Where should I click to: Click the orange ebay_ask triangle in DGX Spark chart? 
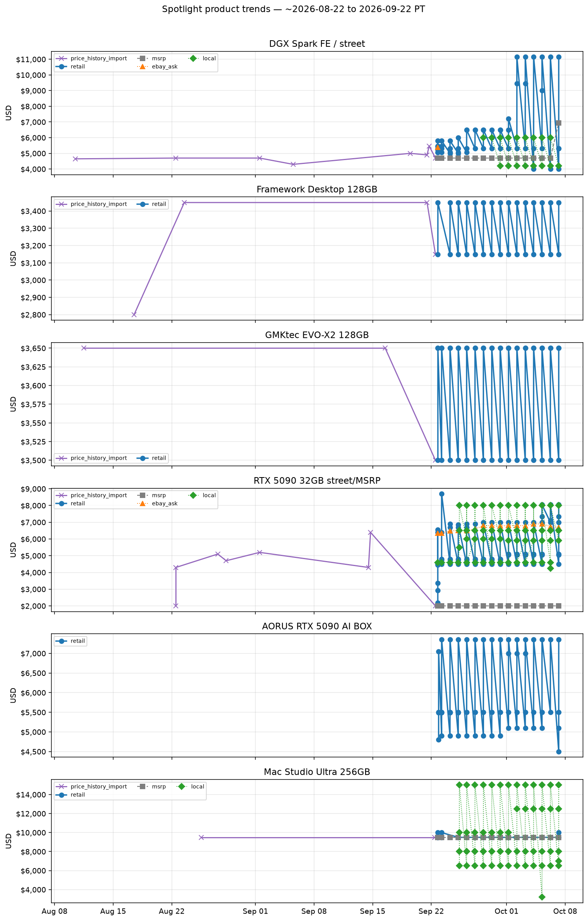[438, 147]
